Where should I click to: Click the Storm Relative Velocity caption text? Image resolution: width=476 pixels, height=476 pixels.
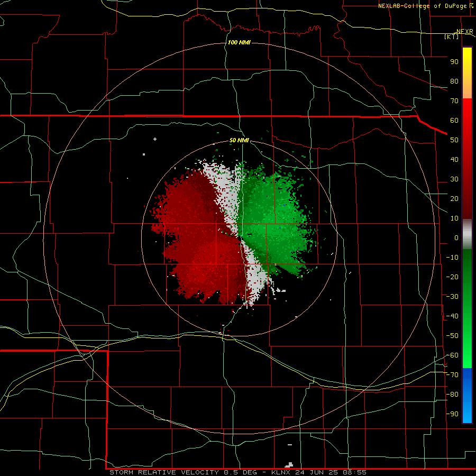238,472
